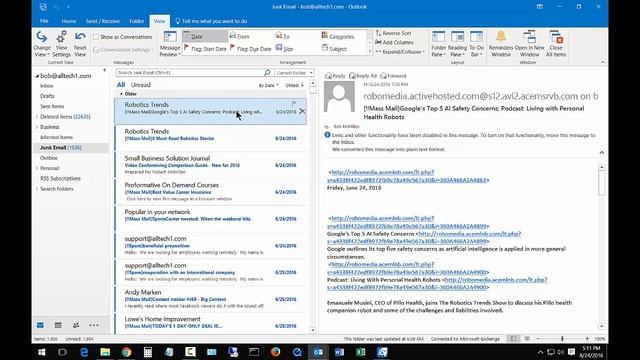Switch to Mail view icon
This screenshot has width=640, height=360.
coord(40,325)
